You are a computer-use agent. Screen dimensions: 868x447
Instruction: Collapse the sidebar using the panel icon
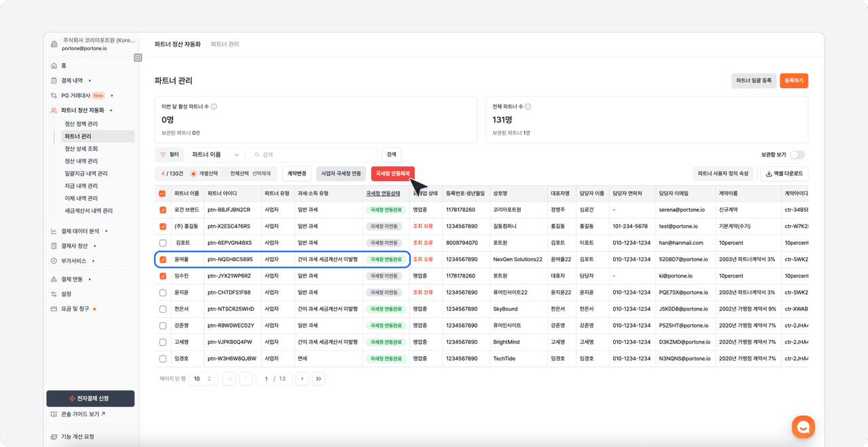(x=138, y=58)
